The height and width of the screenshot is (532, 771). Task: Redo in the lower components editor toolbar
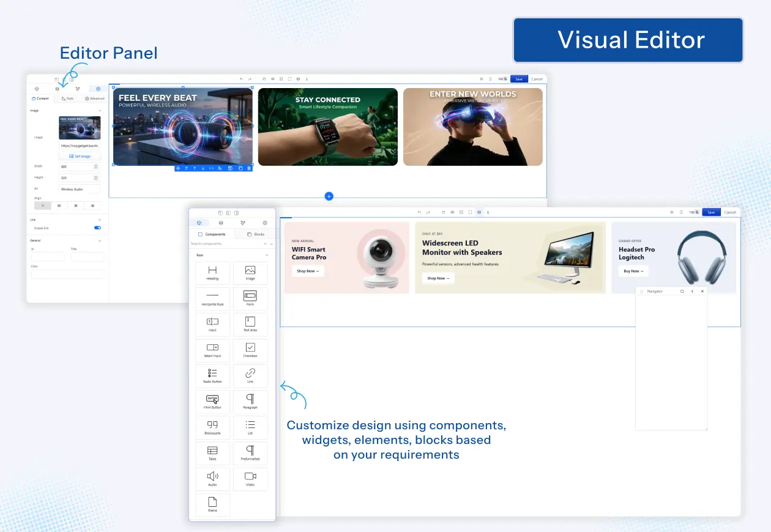click(428, 212)
